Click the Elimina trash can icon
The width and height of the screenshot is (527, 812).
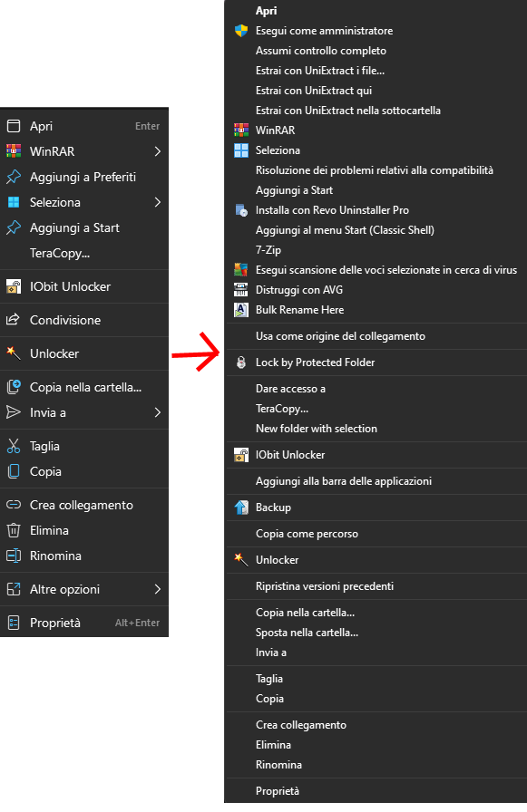pos(14,530)
